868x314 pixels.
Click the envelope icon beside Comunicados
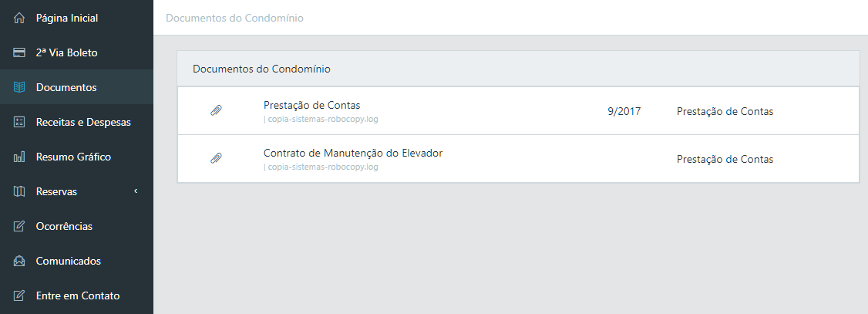click(19, 261)
